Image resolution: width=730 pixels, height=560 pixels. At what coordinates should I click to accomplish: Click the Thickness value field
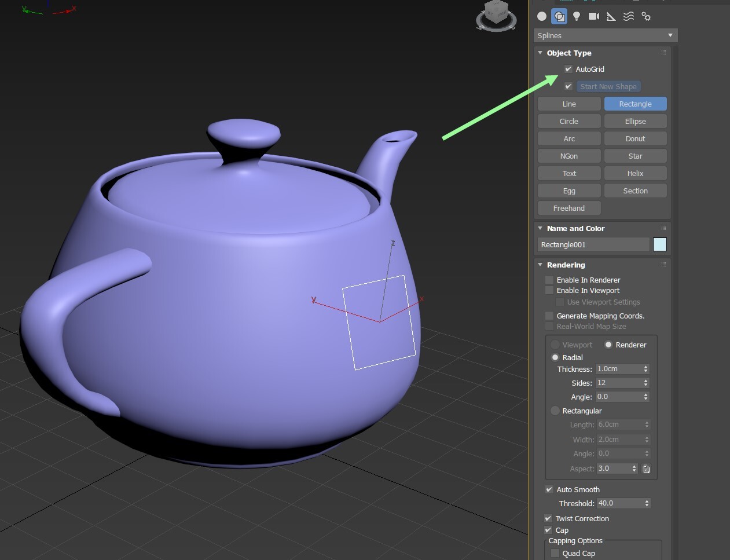619,369
